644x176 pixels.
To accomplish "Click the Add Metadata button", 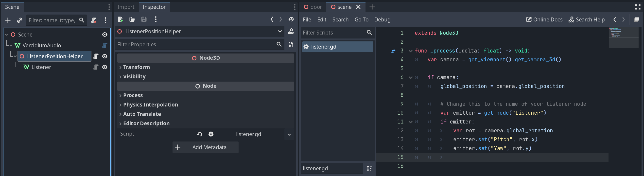I will point(206,147).
